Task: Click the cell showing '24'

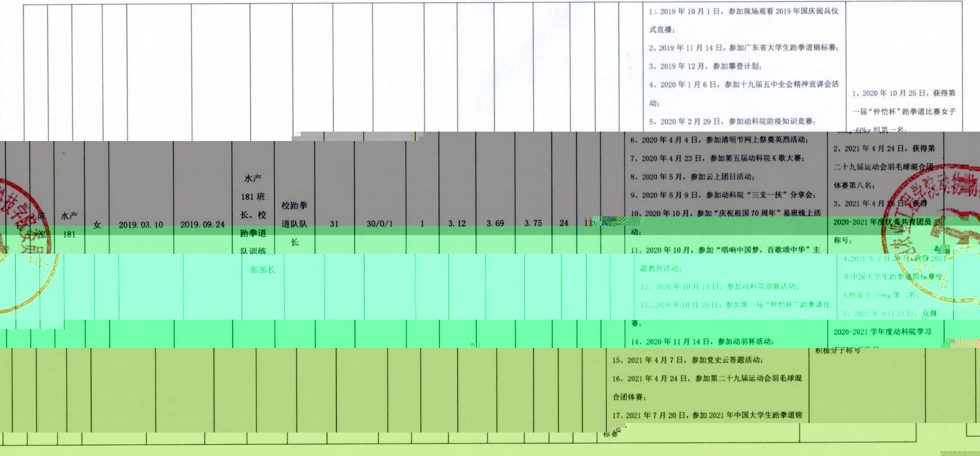Action: point(564,223)
